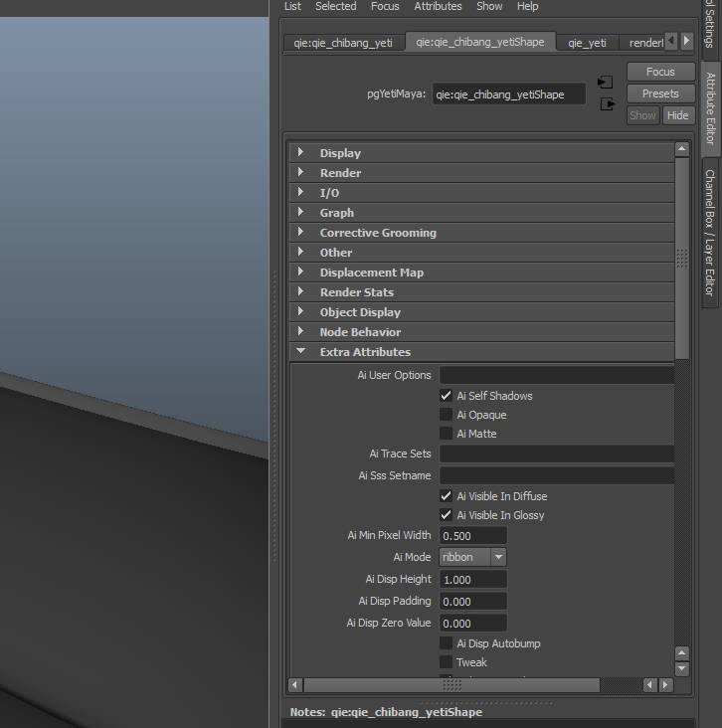Open the Show menu
Viewport: 722px width, 728px height.
(489, 6)
